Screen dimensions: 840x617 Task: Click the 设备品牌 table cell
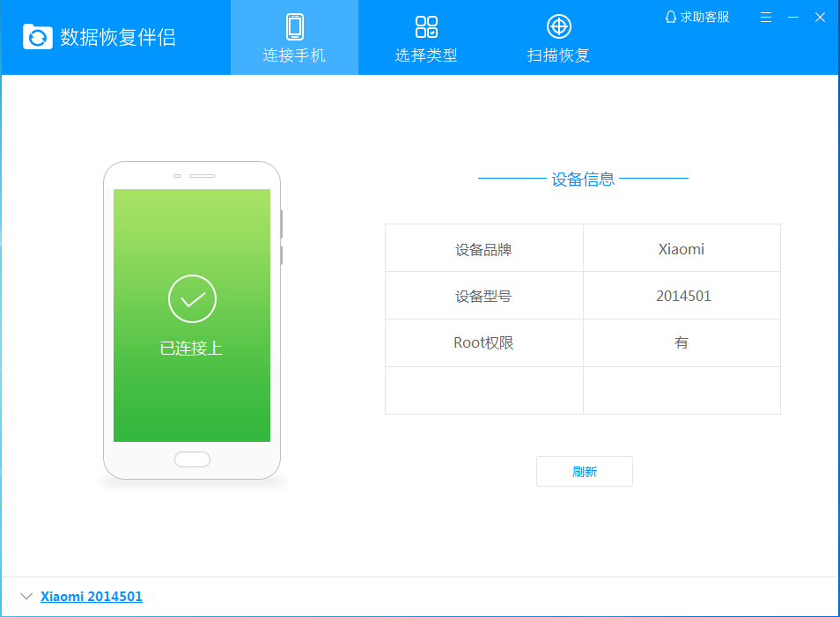pyautogui.click(x=483, y=248)
